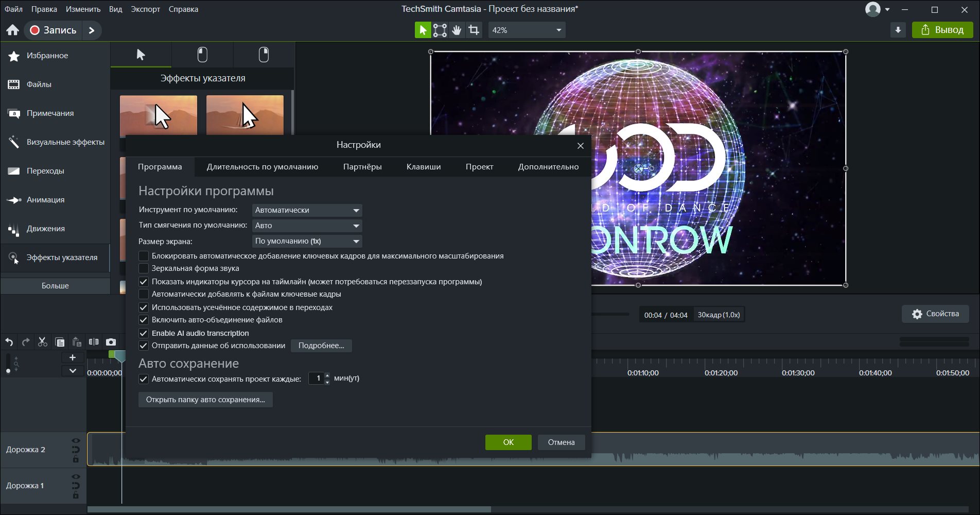Take a snapshot with camera icon

(x=111, y=342)
